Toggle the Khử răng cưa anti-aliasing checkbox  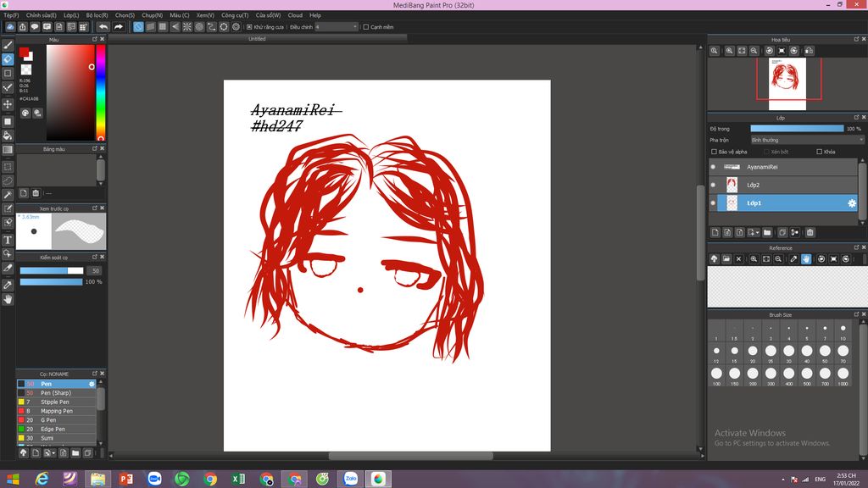click(250, 27)
